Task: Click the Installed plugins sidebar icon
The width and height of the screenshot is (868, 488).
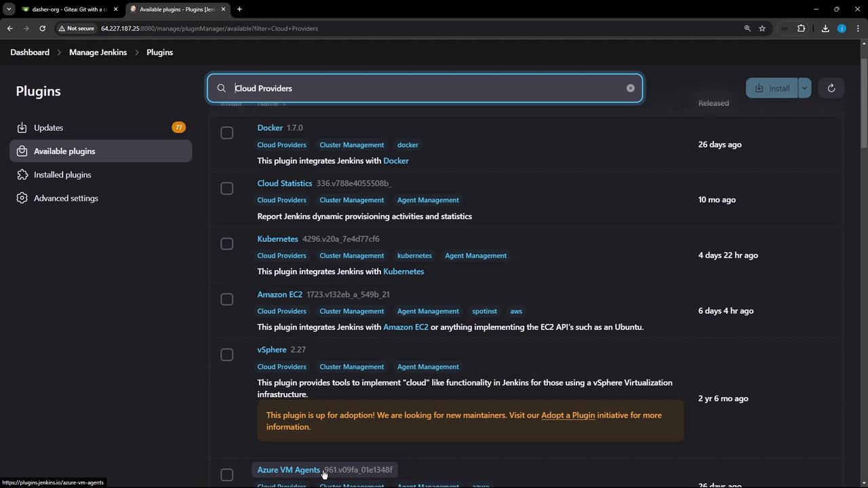Action: 22,175
